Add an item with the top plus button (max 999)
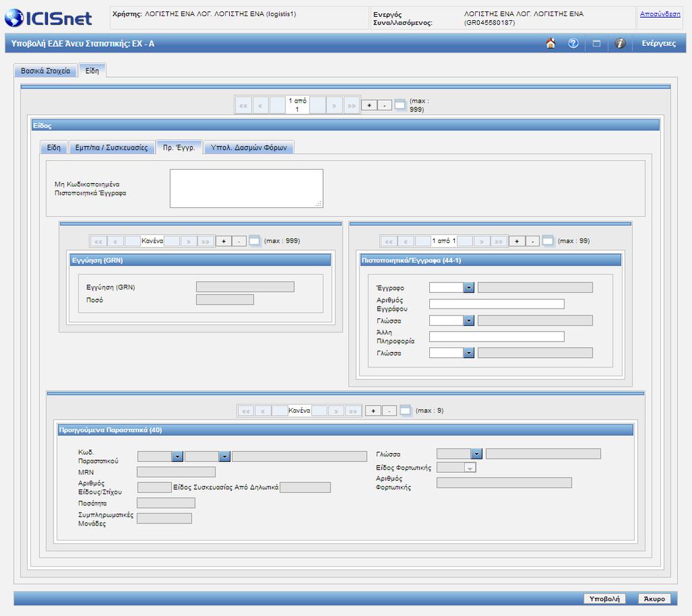 pyautogui.click(x=369, y=105)
